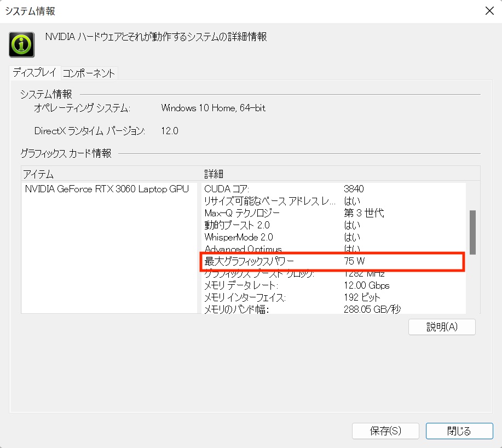The image size is (502, 448).
Task: Select the メモリ インターフェイス row
Action: 333,297
